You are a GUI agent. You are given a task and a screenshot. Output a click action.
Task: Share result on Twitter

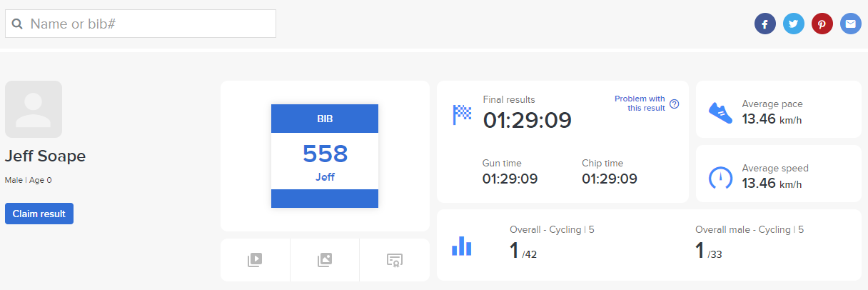793,24
